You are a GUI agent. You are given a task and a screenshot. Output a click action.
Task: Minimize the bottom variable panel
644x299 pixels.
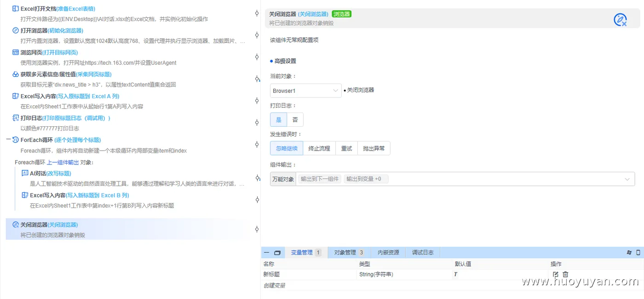click(266, 253)
